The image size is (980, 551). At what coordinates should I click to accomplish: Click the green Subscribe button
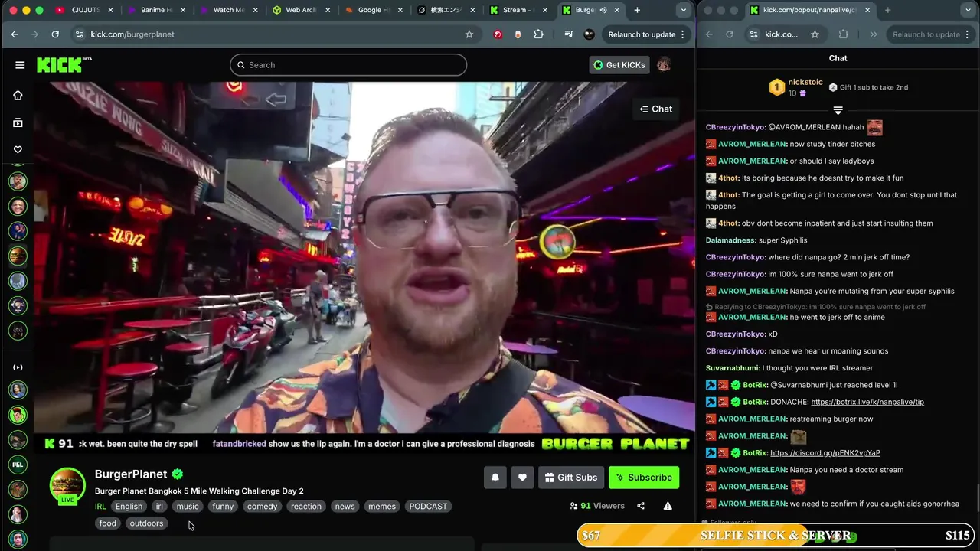[644, 478]
